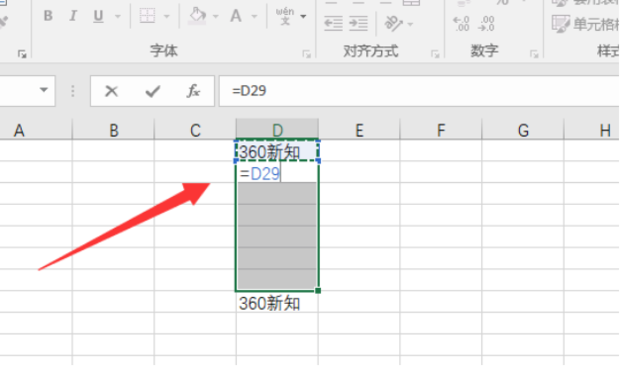The height and width of the screenshot is (374, 620).
Task: Open the text orientation dropdown arrow
Action: point(410,25)
